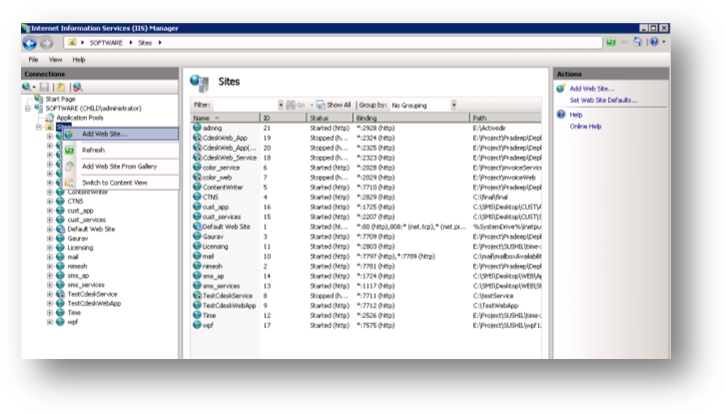This screenshot has height=414, width=726.
Task: Click the globe icon of admng site row
Action: point(197,127)
